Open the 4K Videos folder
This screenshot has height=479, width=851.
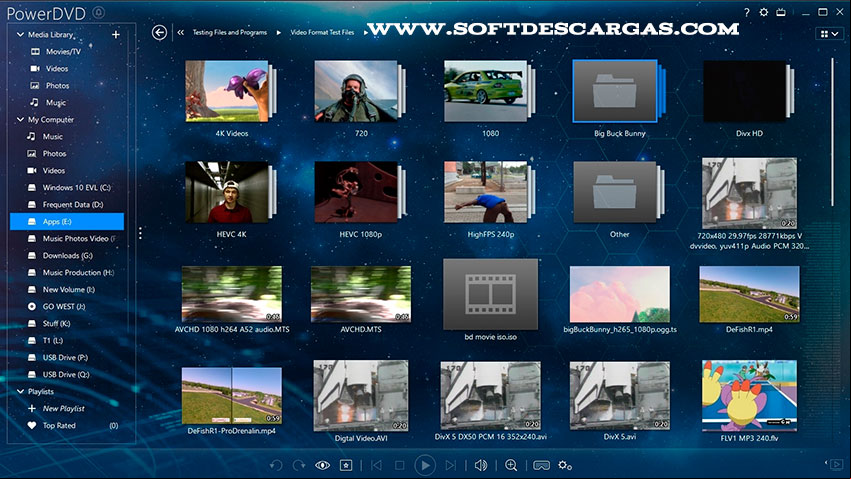(x=231, y=91)
